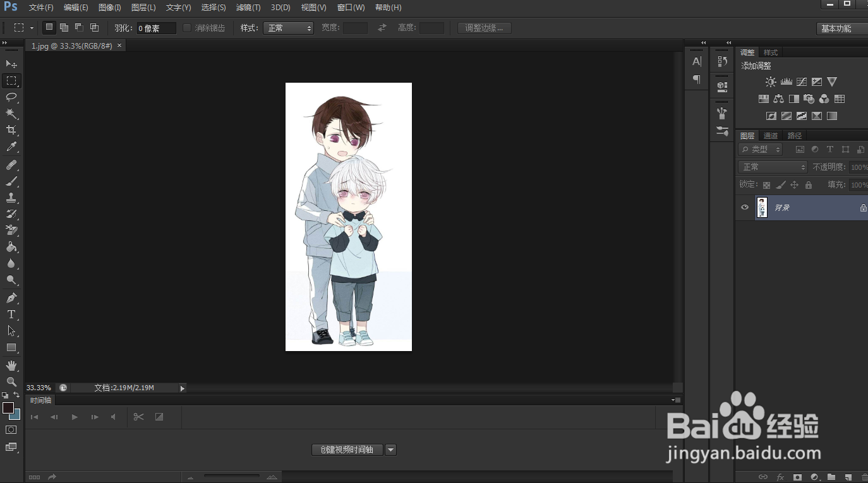Toggle lock position icon
Image resolution: width=868 pixels, height=483 pixels.
794,185
